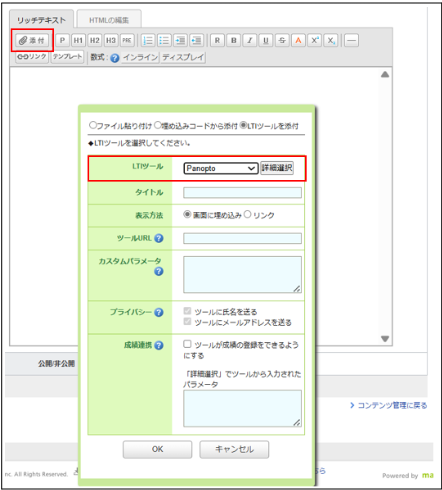The image size is (442, 490).
Task: Toggle underline formatting
Action: (266, 40)
